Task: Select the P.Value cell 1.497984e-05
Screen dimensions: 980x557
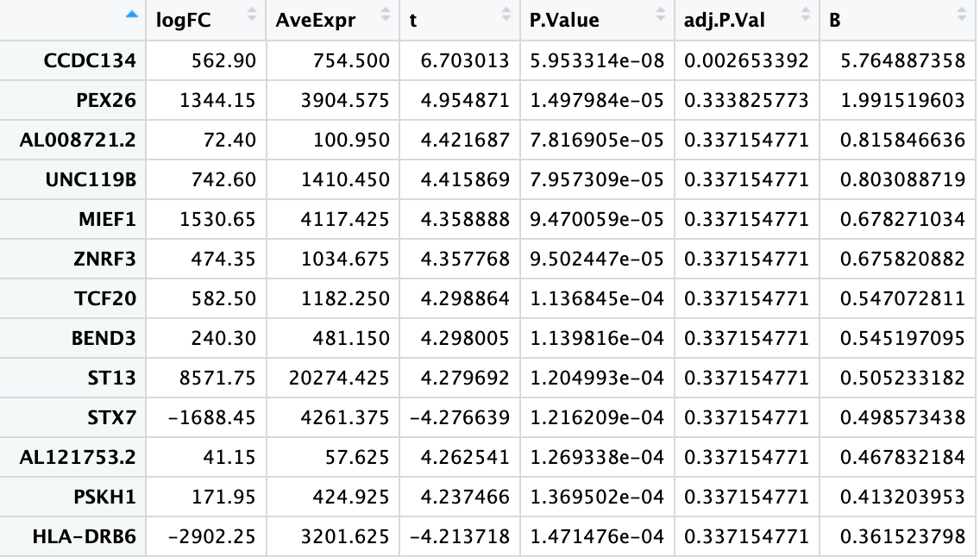Action: coord(597,100)
